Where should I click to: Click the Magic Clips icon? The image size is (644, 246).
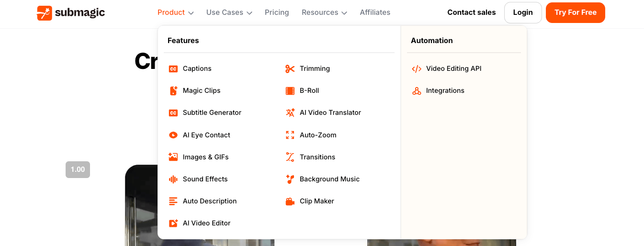point(173,91)
